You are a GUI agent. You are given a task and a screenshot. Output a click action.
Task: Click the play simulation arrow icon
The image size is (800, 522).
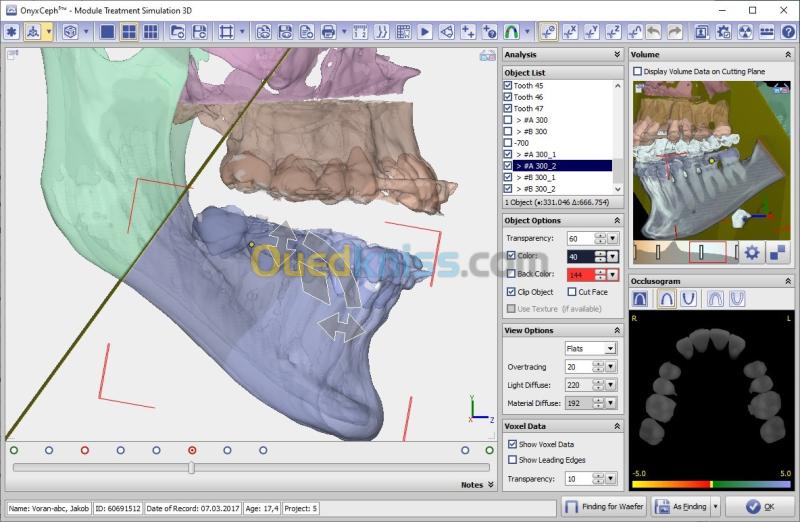pos(424,32)
